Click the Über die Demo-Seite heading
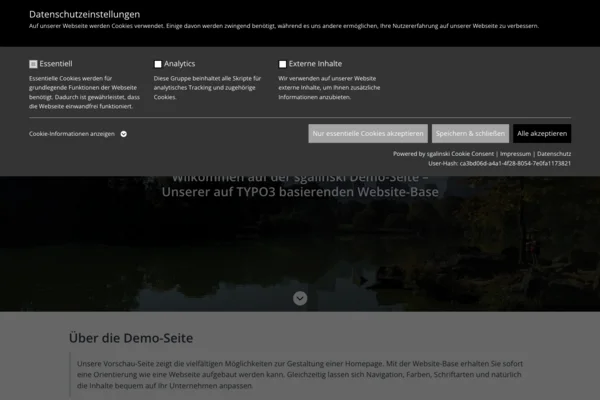This screenshot has height=400, width=600. [x=130, y=338]
